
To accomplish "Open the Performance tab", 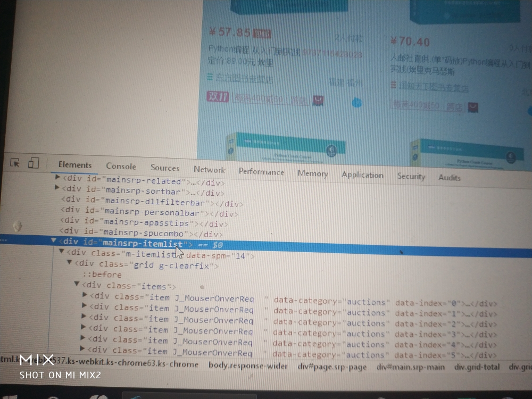I will coord(261,172).
